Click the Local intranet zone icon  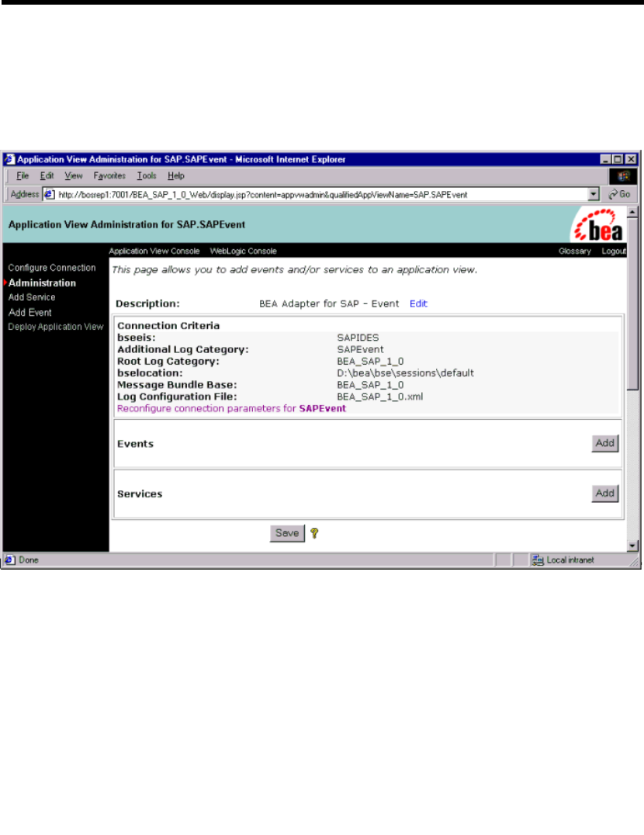(538, 560)
